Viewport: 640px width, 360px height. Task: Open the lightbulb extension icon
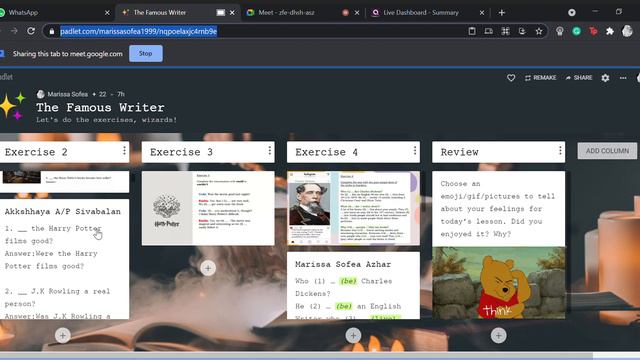coord(560,31)
